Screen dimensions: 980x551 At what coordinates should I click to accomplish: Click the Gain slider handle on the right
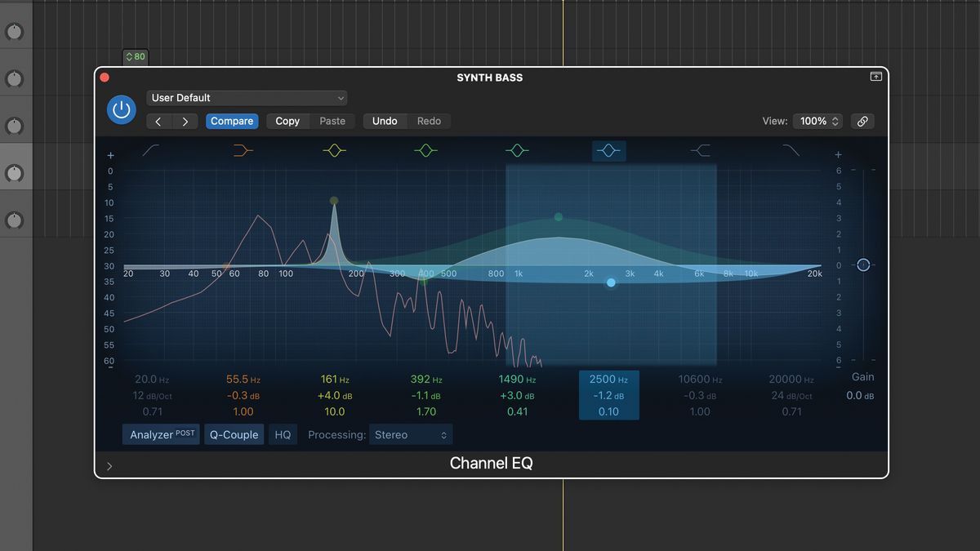pyautogui.click(x=863, y=264)
